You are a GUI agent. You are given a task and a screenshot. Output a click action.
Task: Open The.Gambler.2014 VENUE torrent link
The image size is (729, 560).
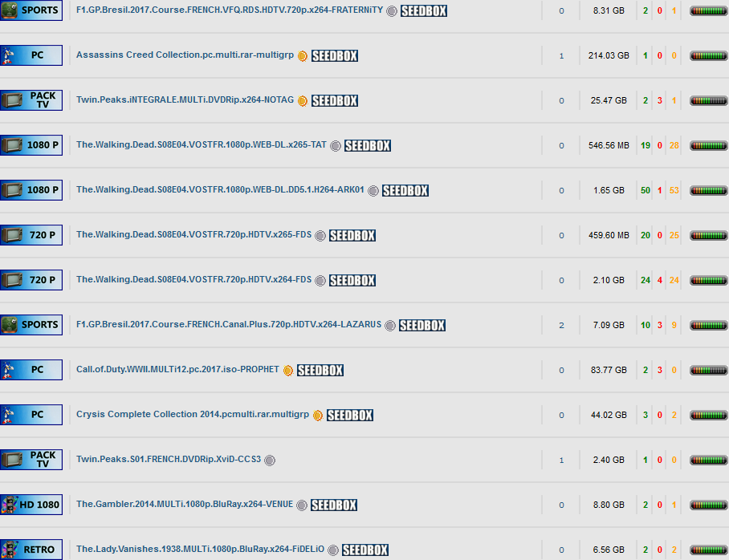coord(185,504)
